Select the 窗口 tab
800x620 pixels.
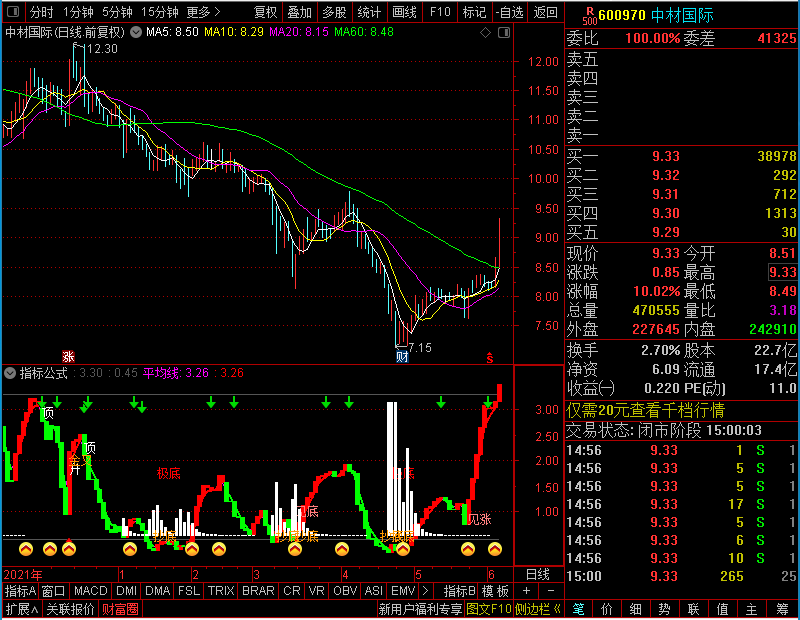(54, 591)
